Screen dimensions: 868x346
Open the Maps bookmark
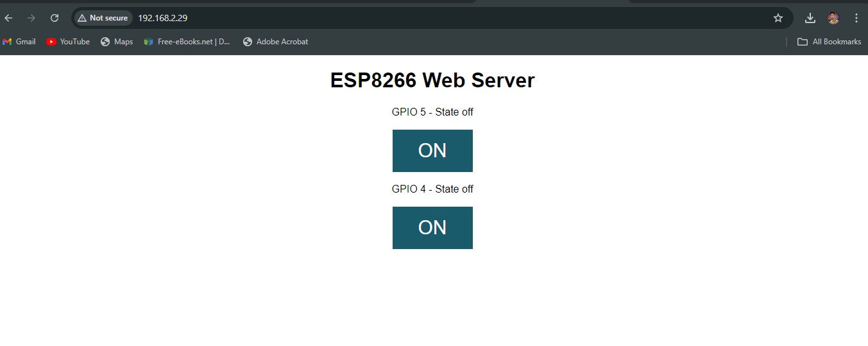point(117,42)
